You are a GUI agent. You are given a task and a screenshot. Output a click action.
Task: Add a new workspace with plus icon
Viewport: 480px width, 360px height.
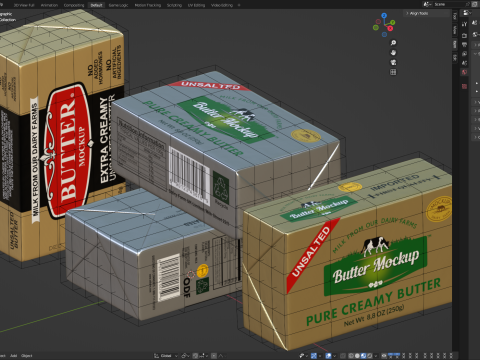click(239, 5)
